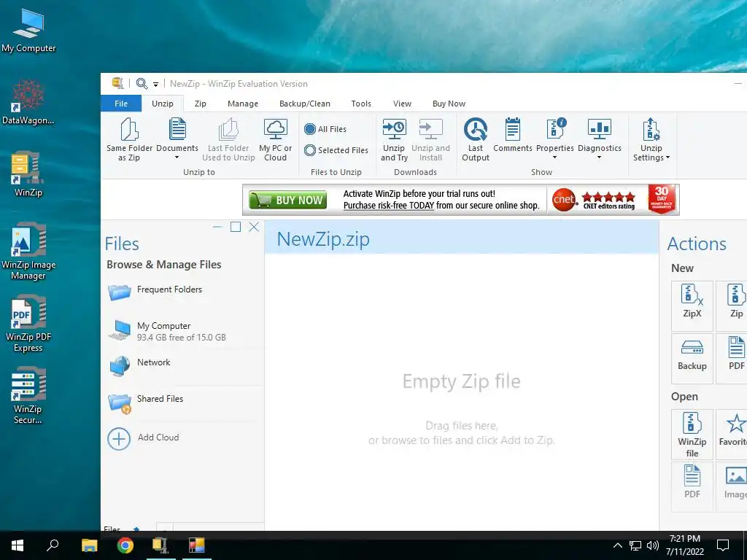This screenshot has height=560, width=747.
Task: Click Last Folder Used to Unzip
Action: [x=228, y=139]
